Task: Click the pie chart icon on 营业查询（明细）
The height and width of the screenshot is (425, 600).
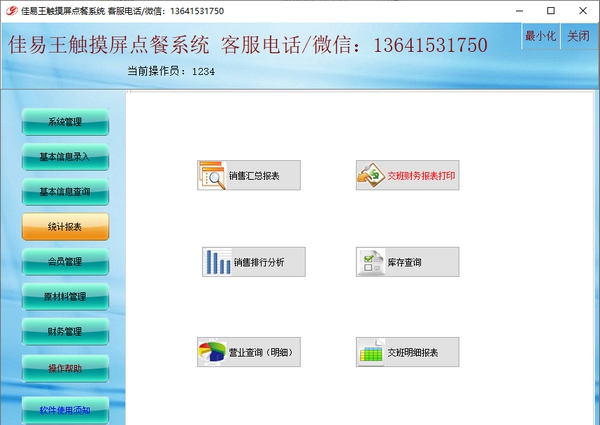Action: [212, 352]
